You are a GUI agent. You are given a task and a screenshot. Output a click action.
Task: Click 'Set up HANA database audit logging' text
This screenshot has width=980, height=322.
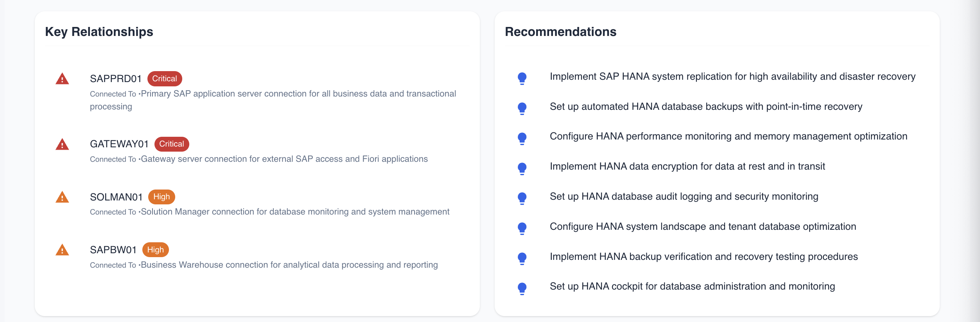tap(684, 197)
